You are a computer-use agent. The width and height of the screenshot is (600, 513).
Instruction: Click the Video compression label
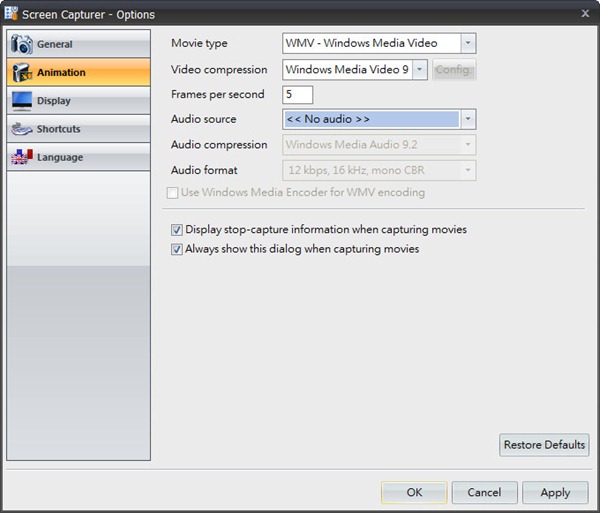click(219, 70)
